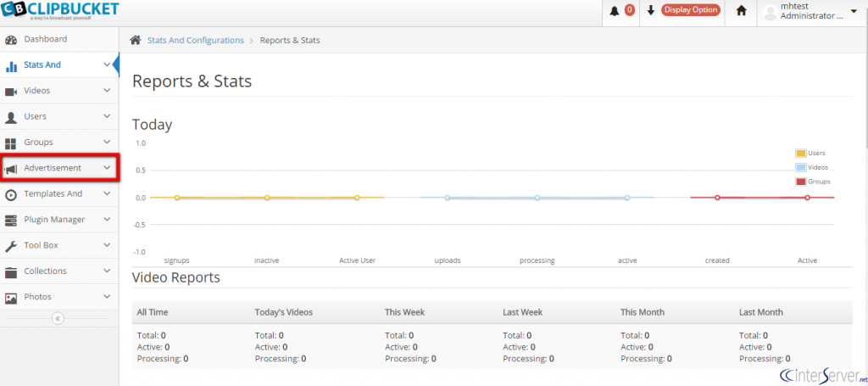Open the Videos sidebar item
Image resolution: width=868 pixels, height=386 pixels.
tap(59, 90)
